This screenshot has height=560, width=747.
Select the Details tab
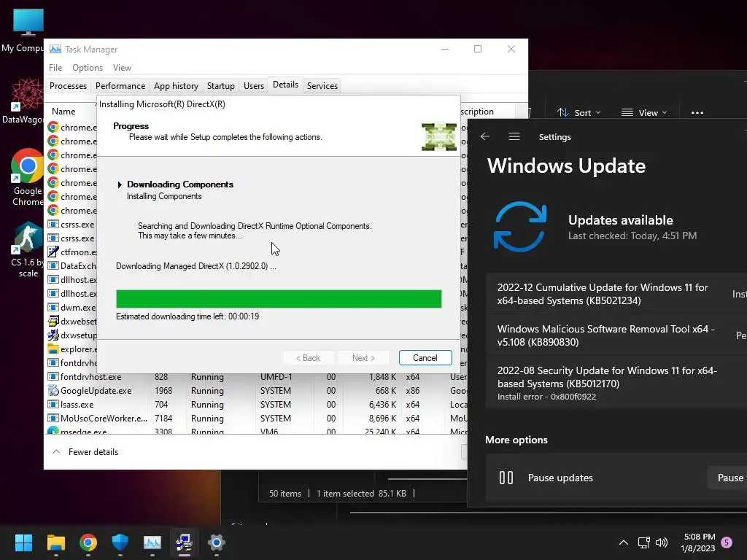click(x=285, y=85)
